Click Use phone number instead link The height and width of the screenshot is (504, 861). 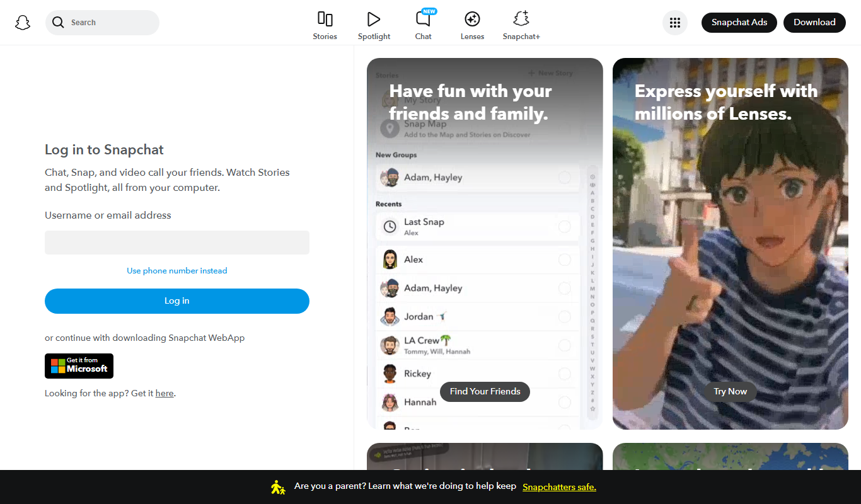(177, 271)
